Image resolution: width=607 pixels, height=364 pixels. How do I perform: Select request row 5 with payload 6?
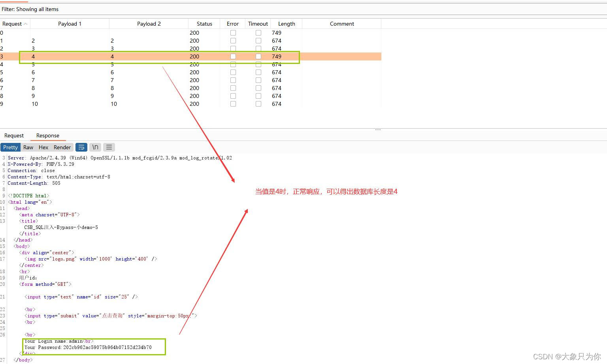click(190, 72)
